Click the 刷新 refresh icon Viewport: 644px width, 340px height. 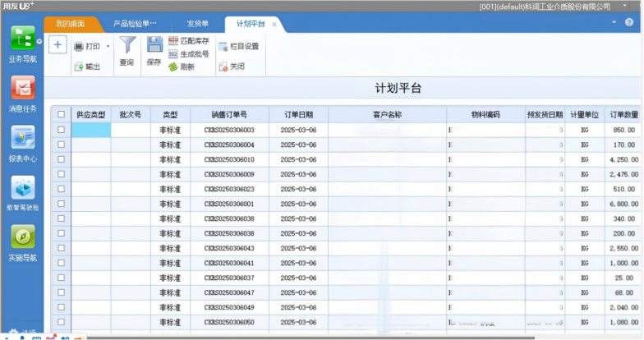coord(172,67)
